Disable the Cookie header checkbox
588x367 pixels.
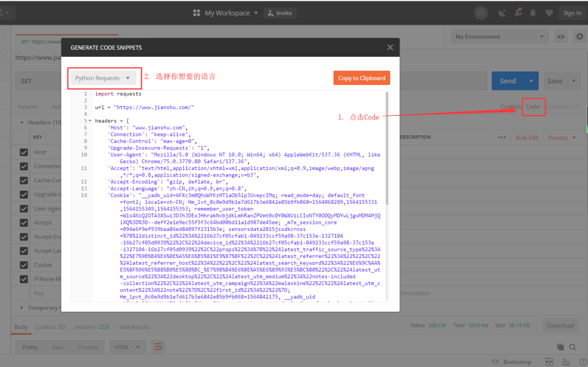coord(24,265)
